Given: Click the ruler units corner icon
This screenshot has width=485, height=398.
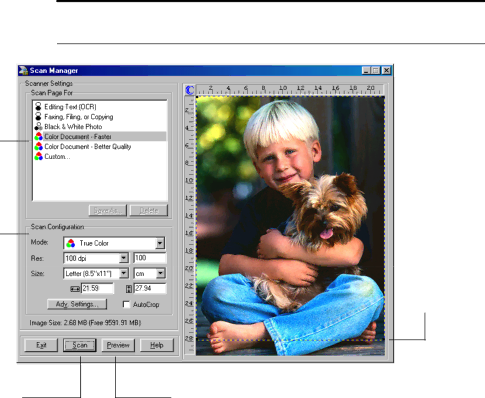Looking at the screenshot, I should pos(190,90).
